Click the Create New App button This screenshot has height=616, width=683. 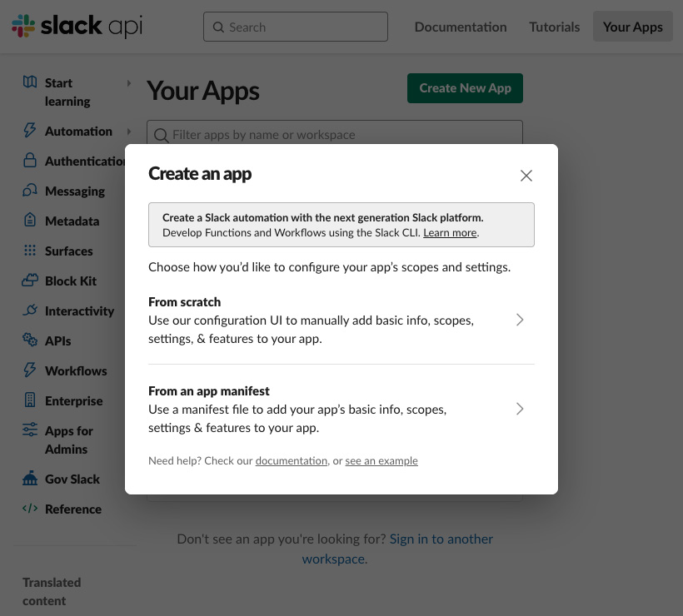(x=465, y=88)
